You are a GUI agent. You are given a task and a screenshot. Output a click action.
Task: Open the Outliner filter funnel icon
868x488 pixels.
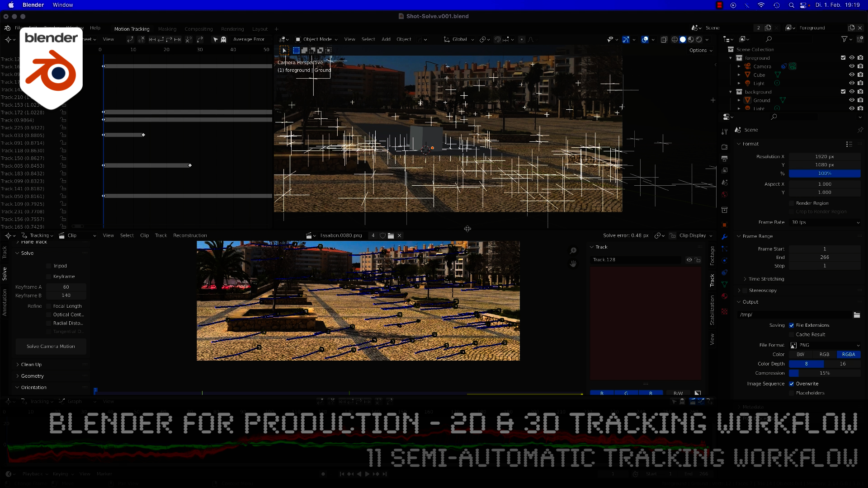(844, 39)
